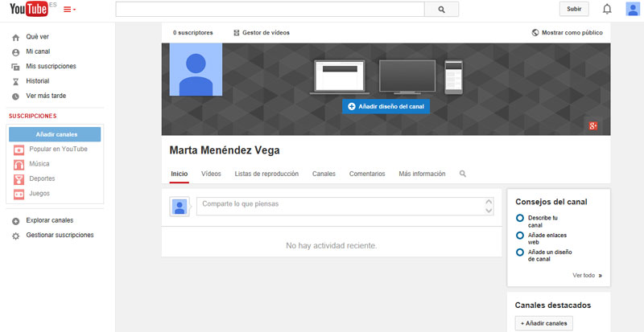
Task: Switch to the Vídeos tab
Action: (x=211, y=174)
